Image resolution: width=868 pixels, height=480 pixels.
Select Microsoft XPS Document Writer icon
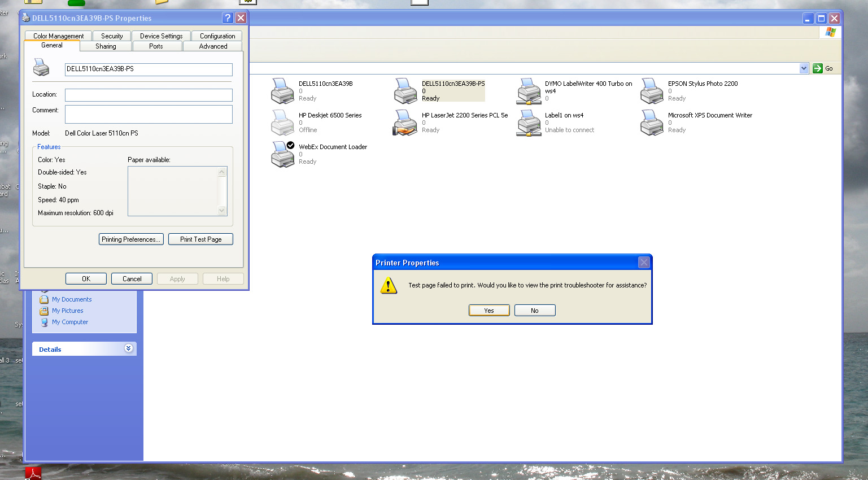tap(652, 123)
